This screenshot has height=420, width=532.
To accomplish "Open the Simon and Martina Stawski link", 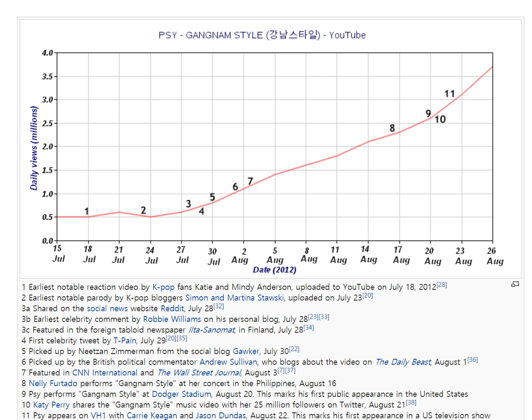I will point(234,298).
